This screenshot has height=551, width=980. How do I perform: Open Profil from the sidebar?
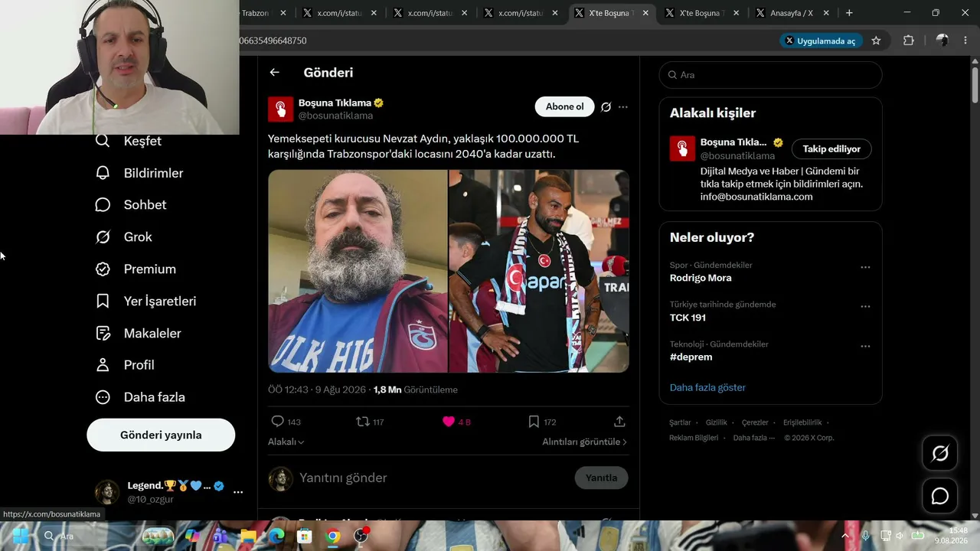point(124,365)
